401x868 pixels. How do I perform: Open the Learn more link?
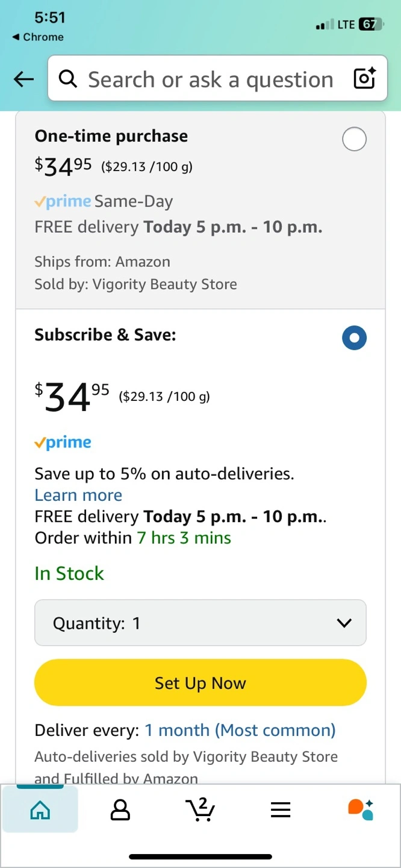tap(78, 495)
